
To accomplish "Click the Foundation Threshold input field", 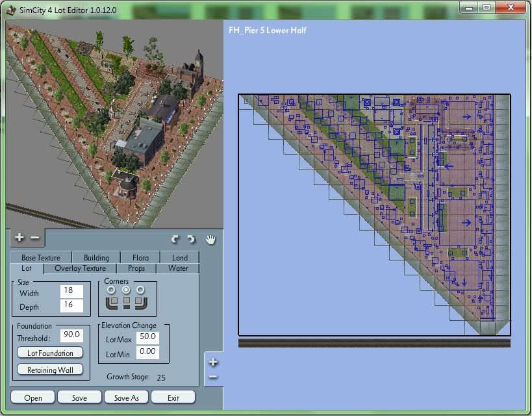I will (x=71, y=335).
